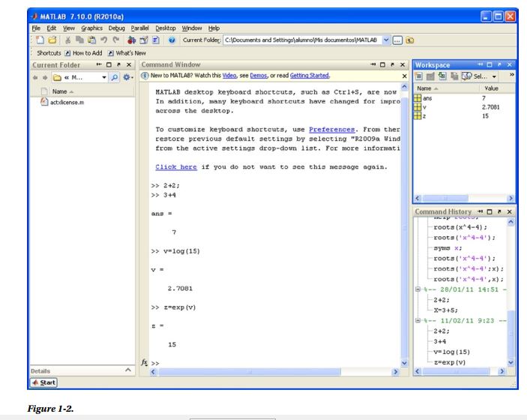
Task: Click the plot selection icon in Workspace
Action: pos(467,76)
